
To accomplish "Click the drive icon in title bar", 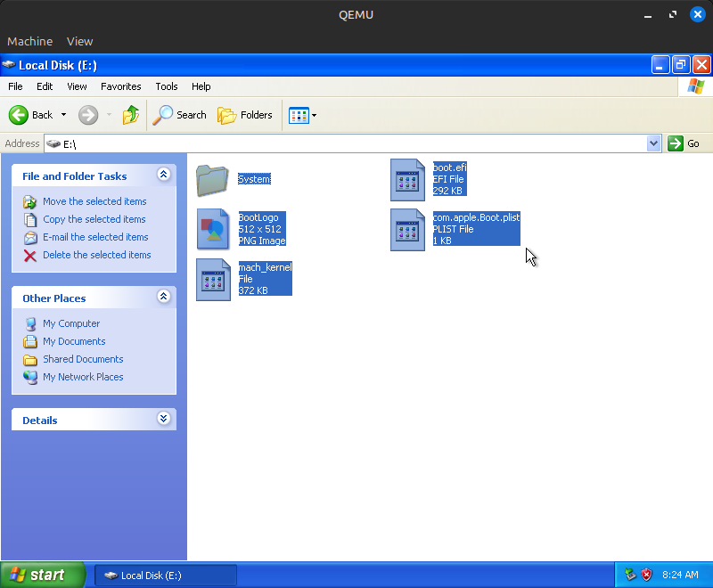I will click(x=9, y=65).
